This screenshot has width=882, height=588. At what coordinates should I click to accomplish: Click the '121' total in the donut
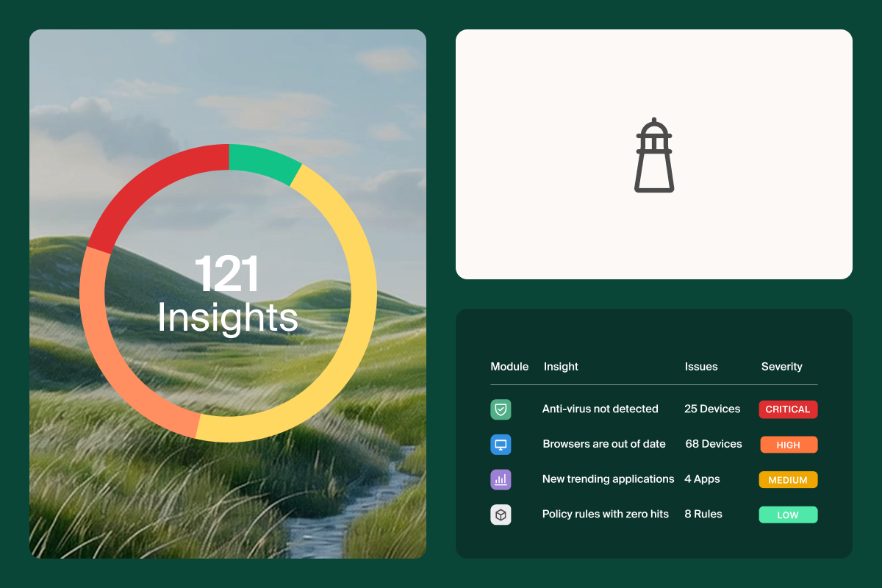point(227,275)
